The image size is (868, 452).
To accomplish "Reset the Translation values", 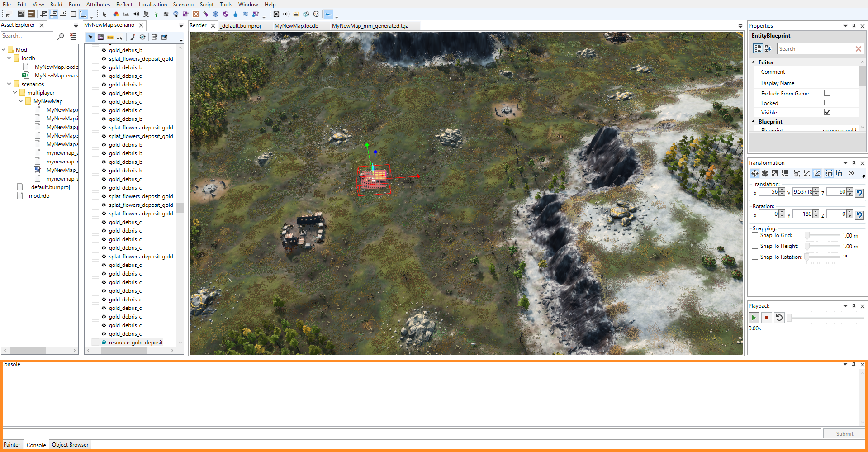I will (x=859, y=193).
